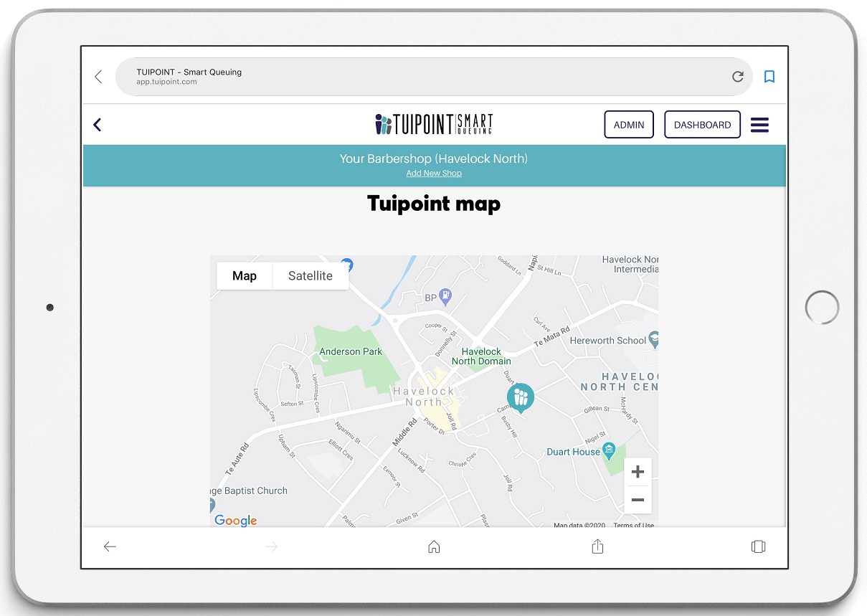Bookmark this page using the bookmark icon
Image resolution: width=867 pixels, height=616 pixels.
coord(769,77)
